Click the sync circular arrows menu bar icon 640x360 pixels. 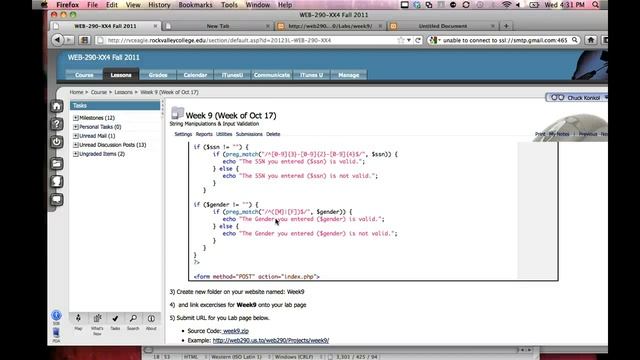tap(466, 5)
